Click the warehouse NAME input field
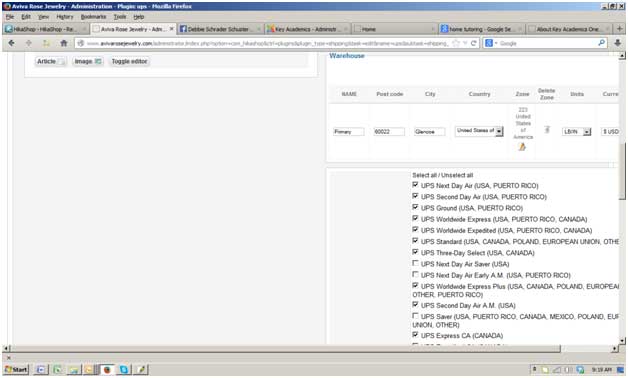Viewport: 628px width, 378px height. pos(348,131)
